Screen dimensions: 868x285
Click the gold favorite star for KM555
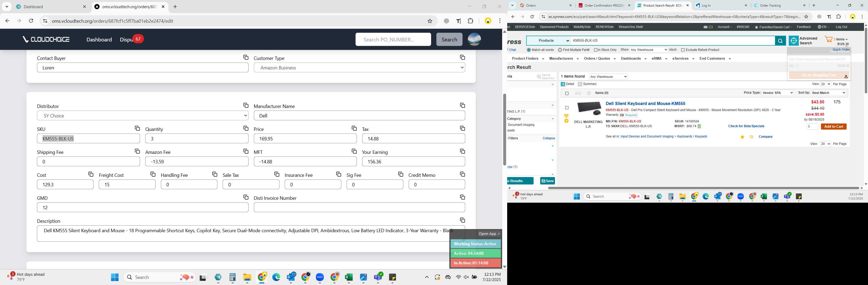click(x=742, y=137)
